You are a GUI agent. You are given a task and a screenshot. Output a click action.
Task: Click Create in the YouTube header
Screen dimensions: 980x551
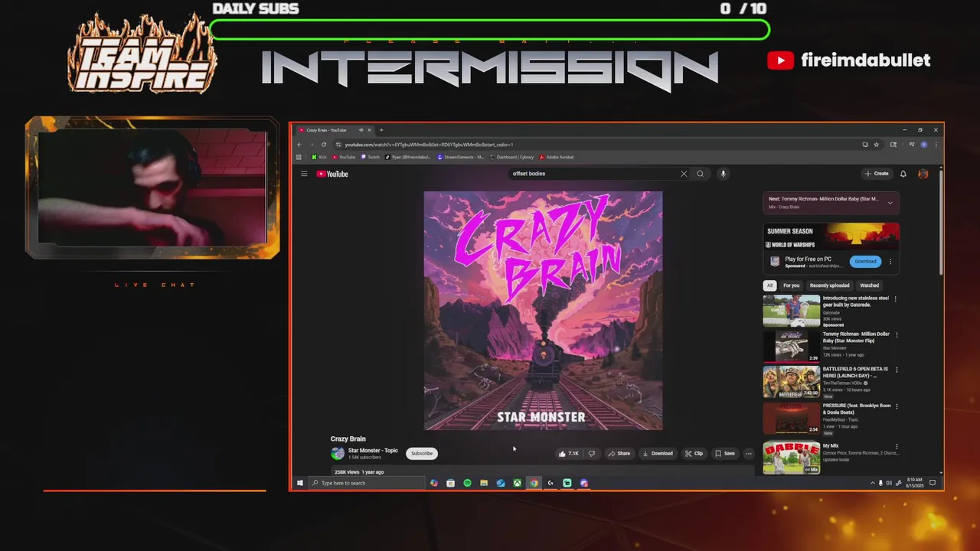tap(877, 174)
